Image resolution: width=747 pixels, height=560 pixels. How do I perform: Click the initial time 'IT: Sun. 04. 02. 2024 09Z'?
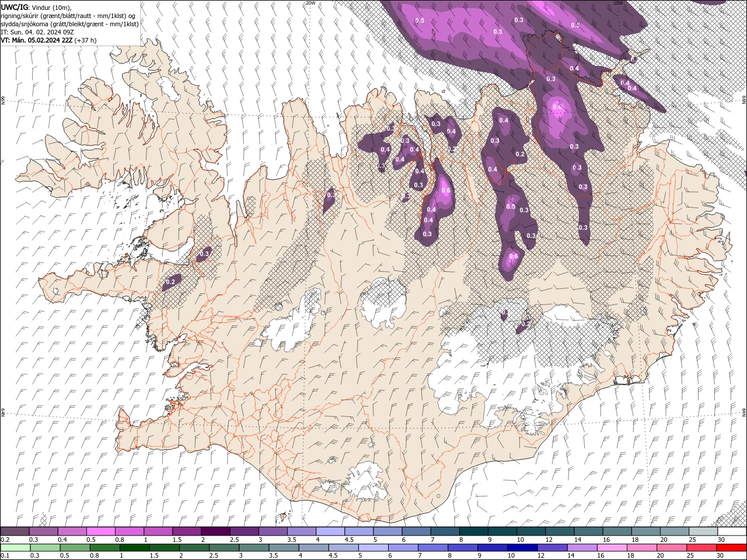point(37,32)
